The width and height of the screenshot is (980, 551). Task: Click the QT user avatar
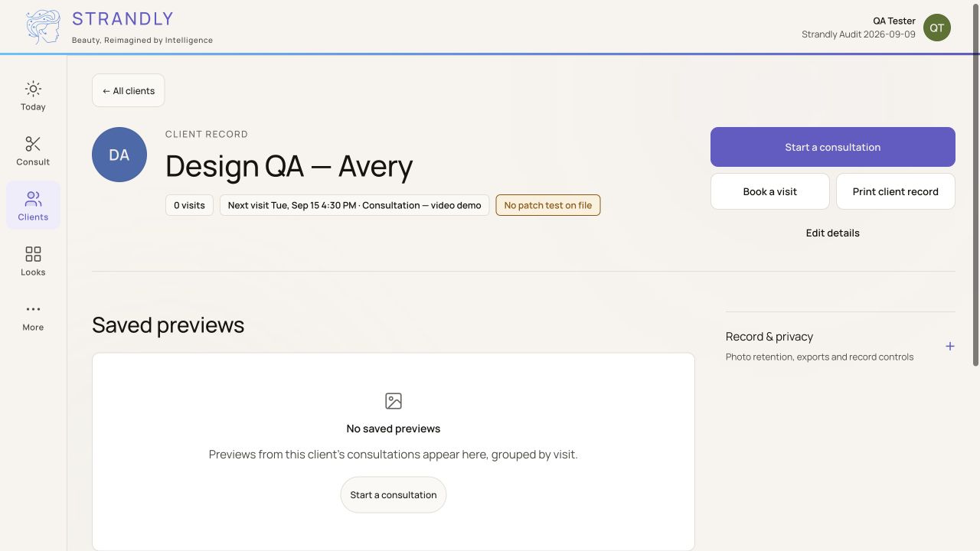[937, 28]
